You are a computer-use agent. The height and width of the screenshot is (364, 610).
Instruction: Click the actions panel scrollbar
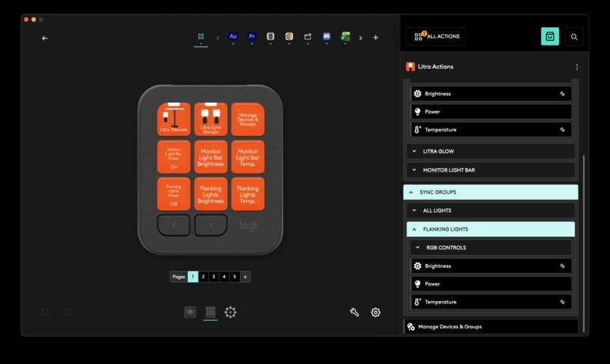click(584, 243)
